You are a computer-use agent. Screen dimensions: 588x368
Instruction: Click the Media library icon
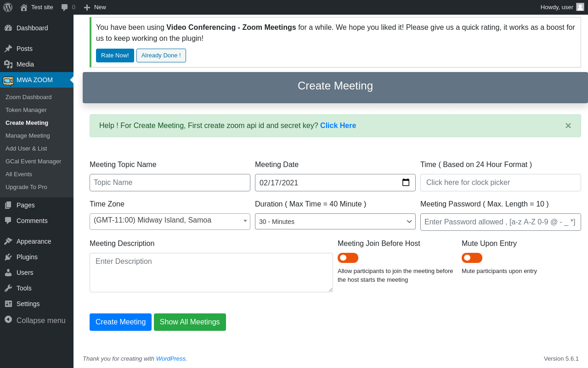coord(8,64)
